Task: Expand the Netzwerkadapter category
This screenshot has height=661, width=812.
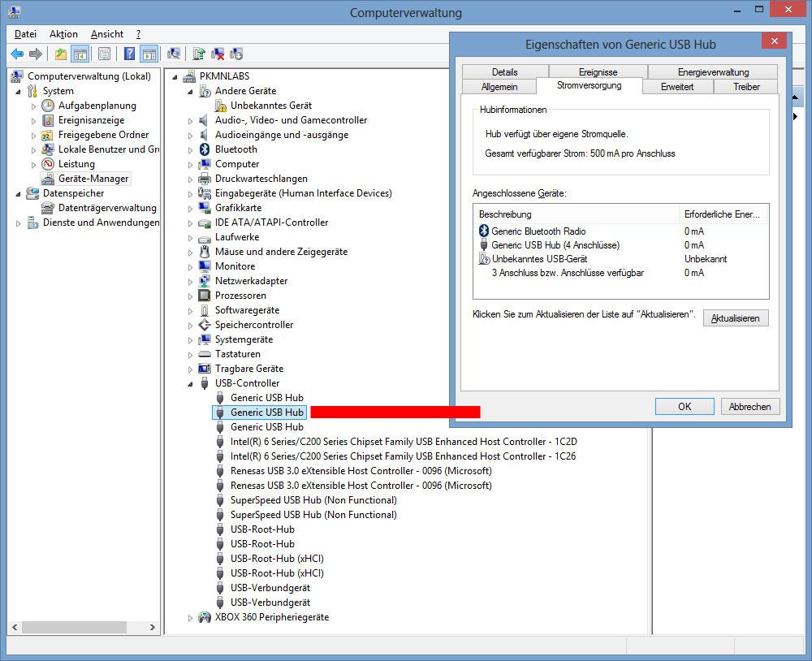Action: 191,282
